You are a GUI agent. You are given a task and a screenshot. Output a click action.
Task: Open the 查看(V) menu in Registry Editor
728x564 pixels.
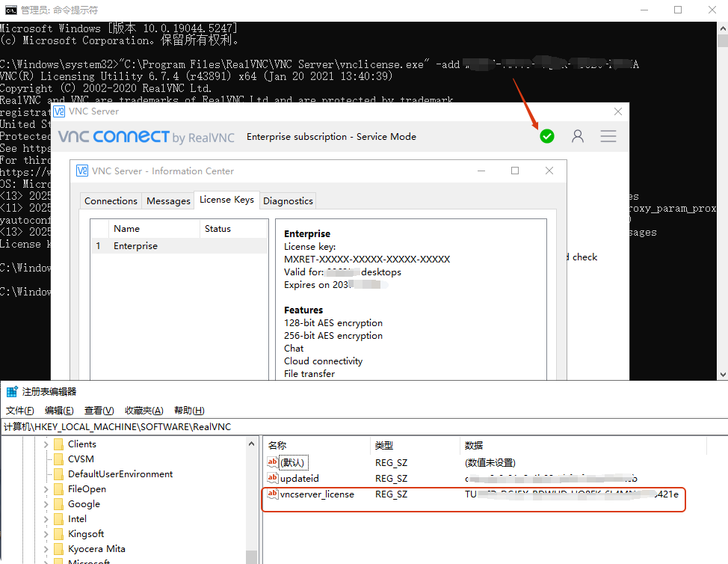(x=99, y=410)
